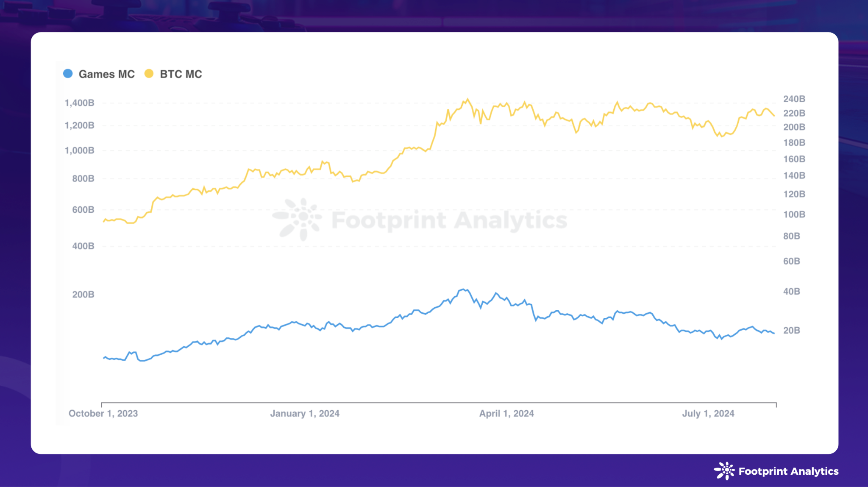Click the 200B left axis label

(x=83, y=295)
